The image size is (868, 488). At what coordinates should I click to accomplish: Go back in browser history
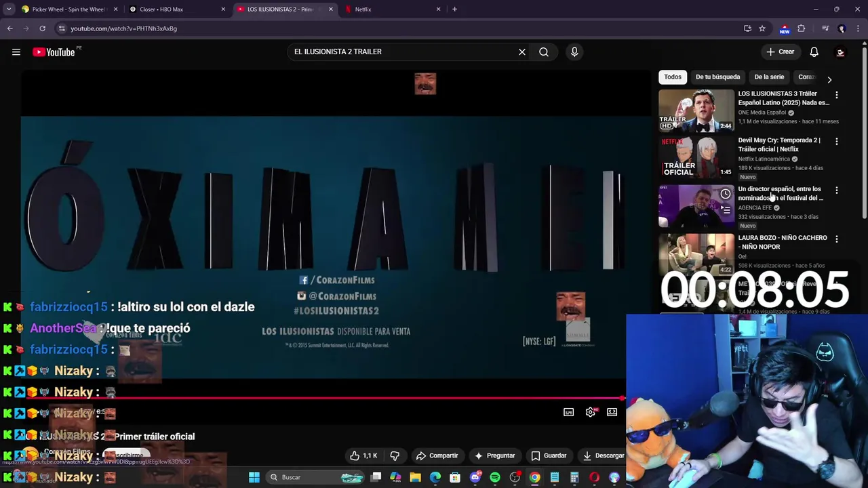click(x=9, y=28)
